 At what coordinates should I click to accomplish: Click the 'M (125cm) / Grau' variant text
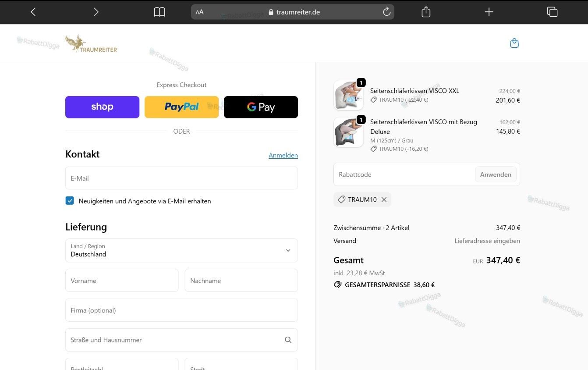pyautogui.click(x=392, y=140)
